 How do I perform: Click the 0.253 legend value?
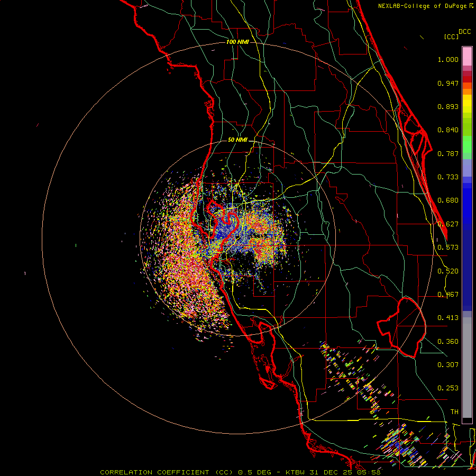tap(448, 388)
